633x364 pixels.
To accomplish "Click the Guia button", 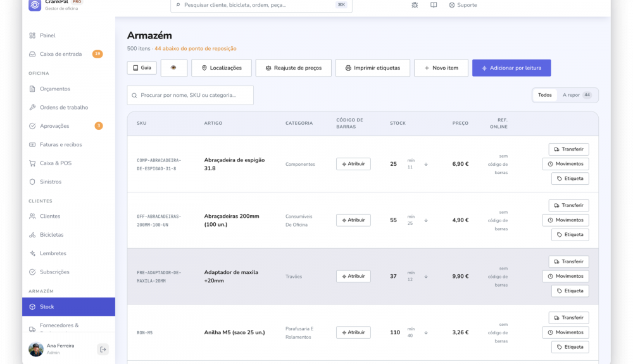I will 142,68.
